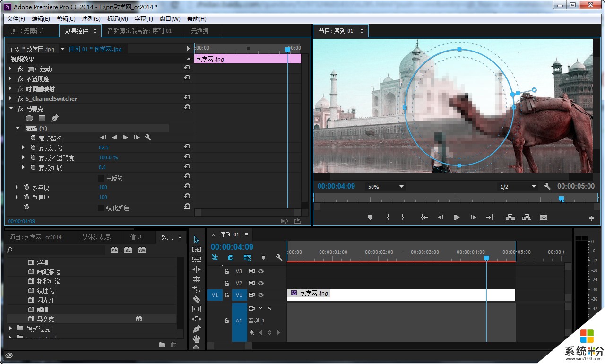Open 文件(F) menu

[x=16, y=19]
